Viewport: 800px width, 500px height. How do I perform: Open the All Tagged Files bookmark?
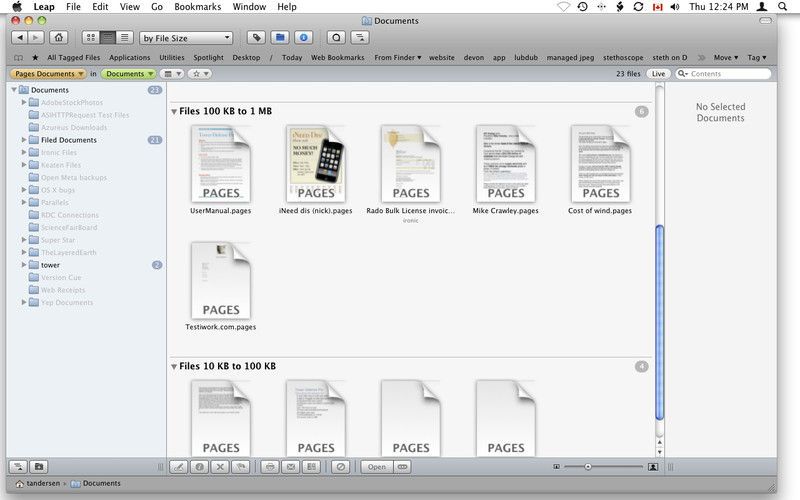73,58
